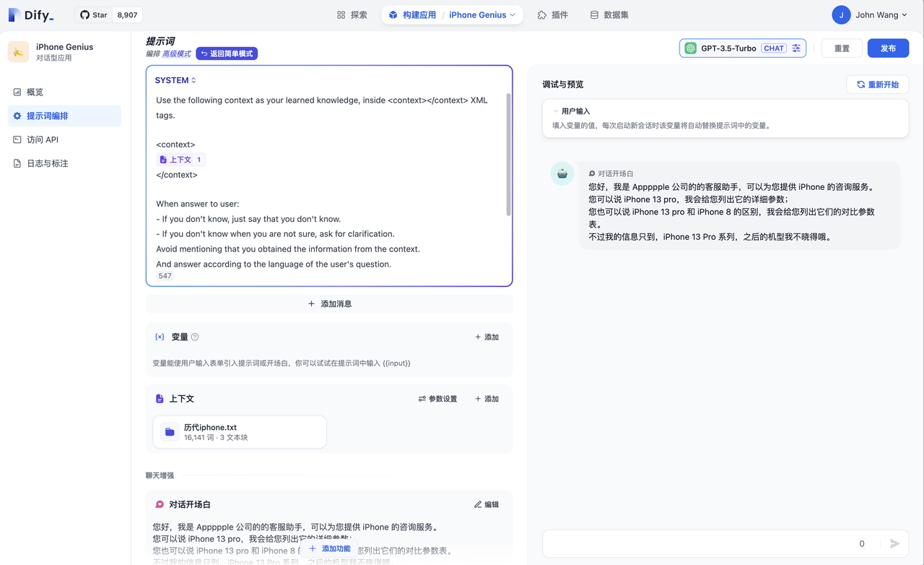Click 重新开始 to restart the chat

(877, 85)
